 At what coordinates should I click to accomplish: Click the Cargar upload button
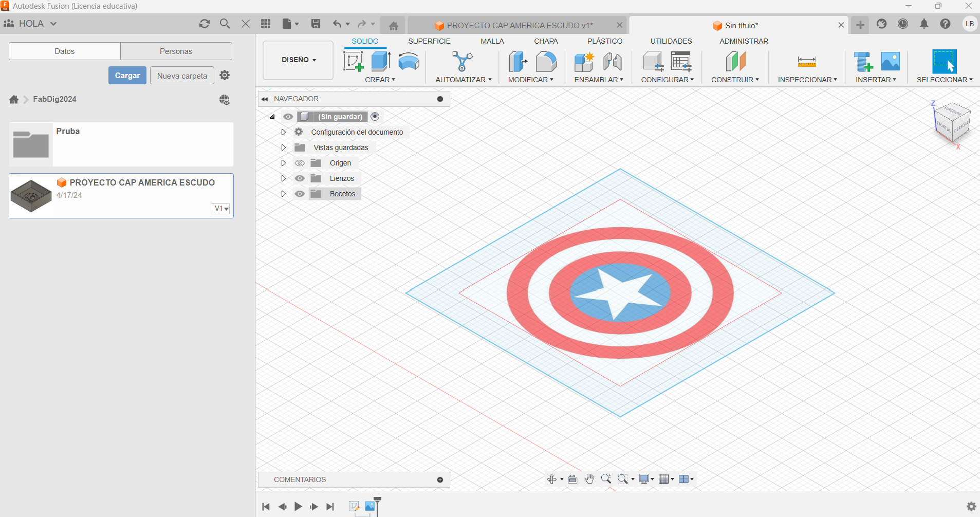pyautogui.click(x=127, y=76)
